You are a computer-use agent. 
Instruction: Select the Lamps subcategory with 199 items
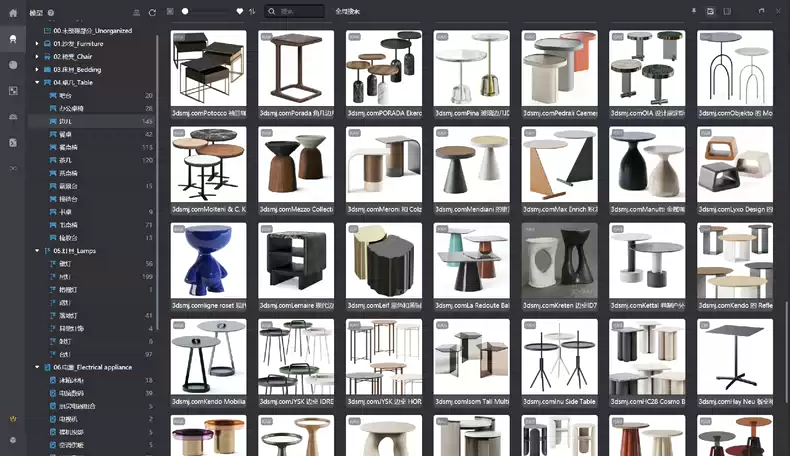91,277
